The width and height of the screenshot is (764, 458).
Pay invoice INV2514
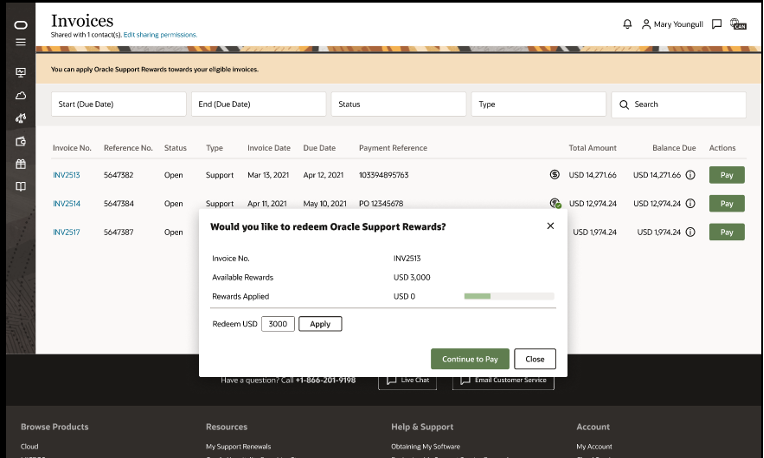726,203
